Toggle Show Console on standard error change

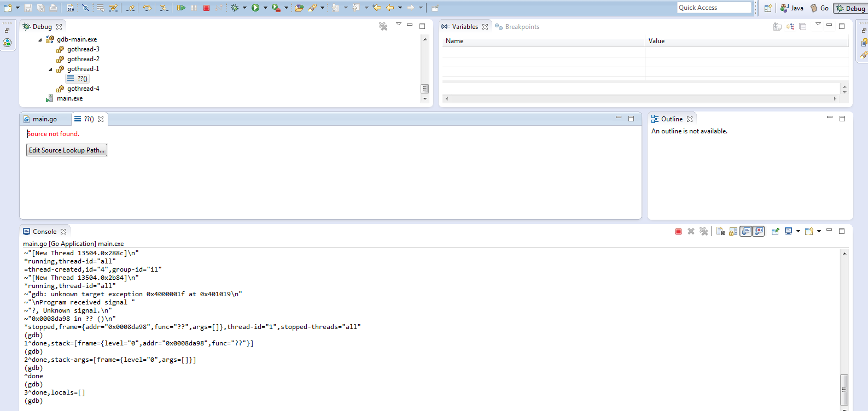point(759,232)
